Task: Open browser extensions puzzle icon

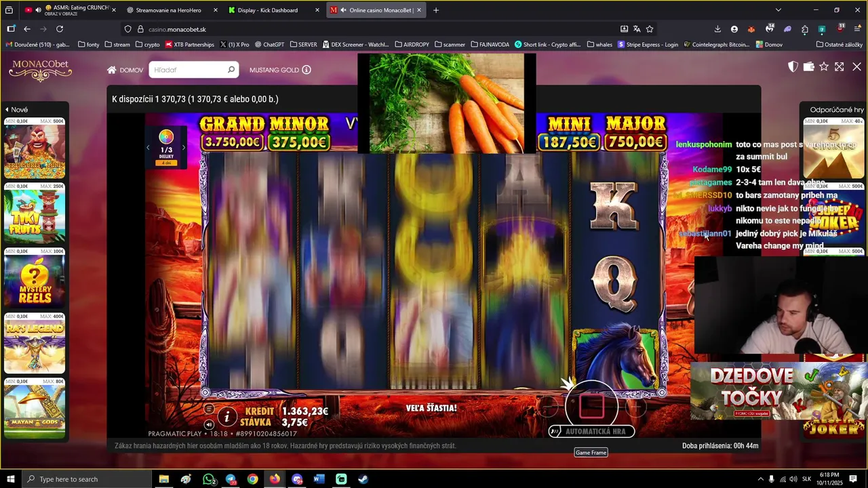Action: pos(805,29)
